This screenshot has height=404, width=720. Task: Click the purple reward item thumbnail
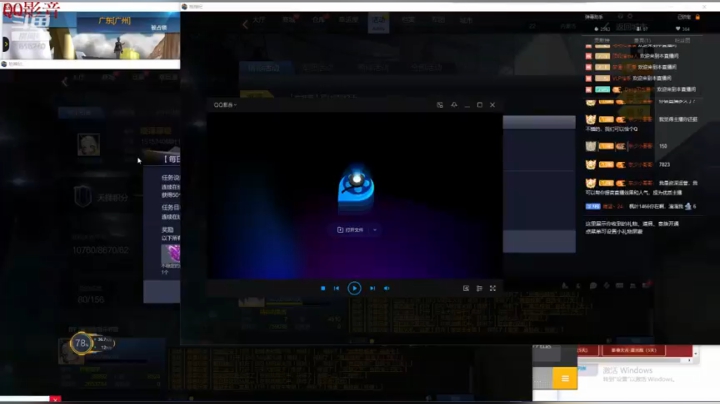(x=170, y=254)
